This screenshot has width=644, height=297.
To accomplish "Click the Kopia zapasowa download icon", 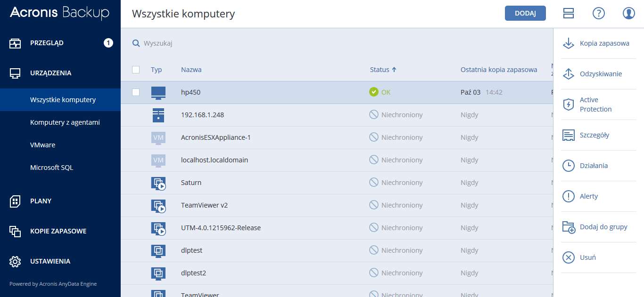I will pos(569,43).
